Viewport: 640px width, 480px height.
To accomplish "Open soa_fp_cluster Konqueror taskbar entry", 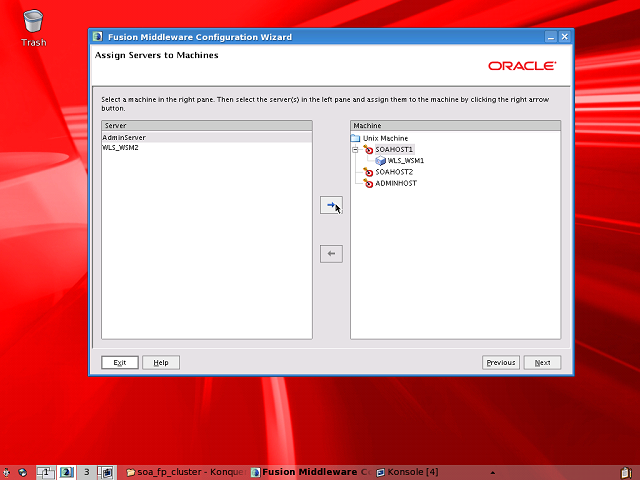I will pos(186,472).
